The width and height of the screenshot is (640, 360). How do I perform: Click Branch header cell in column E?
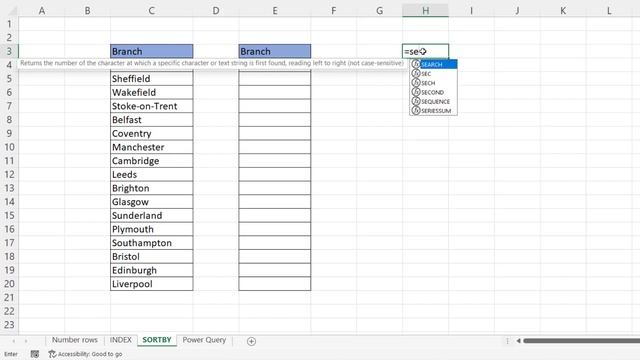tap(275, 51)
